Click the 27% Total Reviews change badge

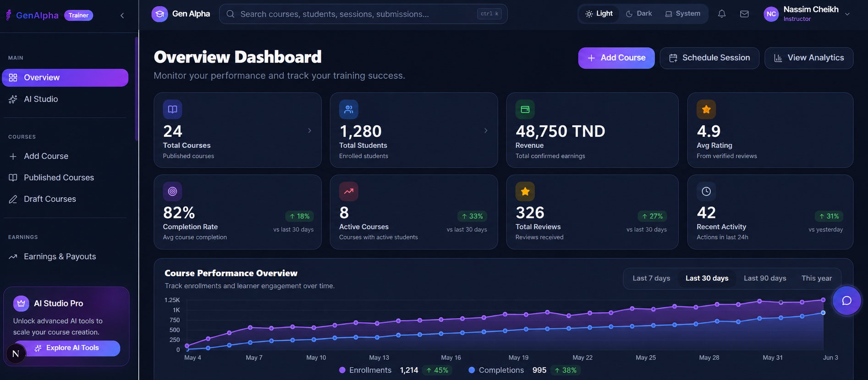(653, 216)
